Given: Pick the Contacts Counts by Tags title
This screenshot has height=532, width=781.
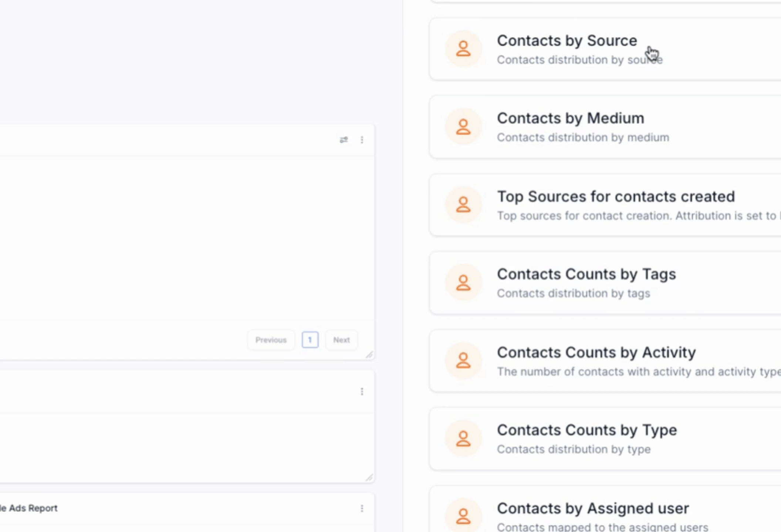Looking at the screenshot, I should click(x=586, y=274).
